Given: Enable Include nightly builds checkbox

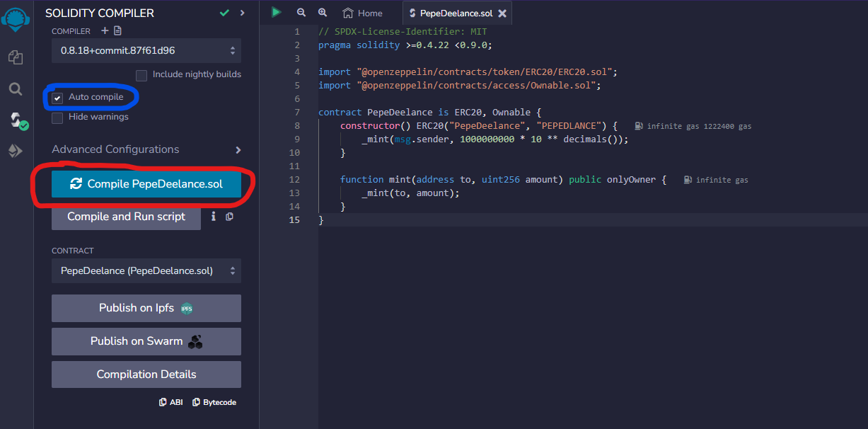Looking at the screenshot, I should tap(141, 75).
